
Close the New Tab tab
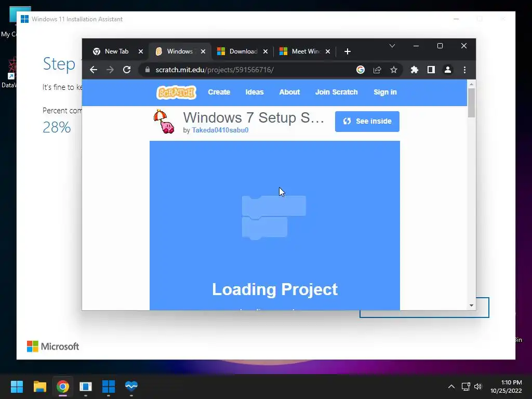click(x=141, y=51)
